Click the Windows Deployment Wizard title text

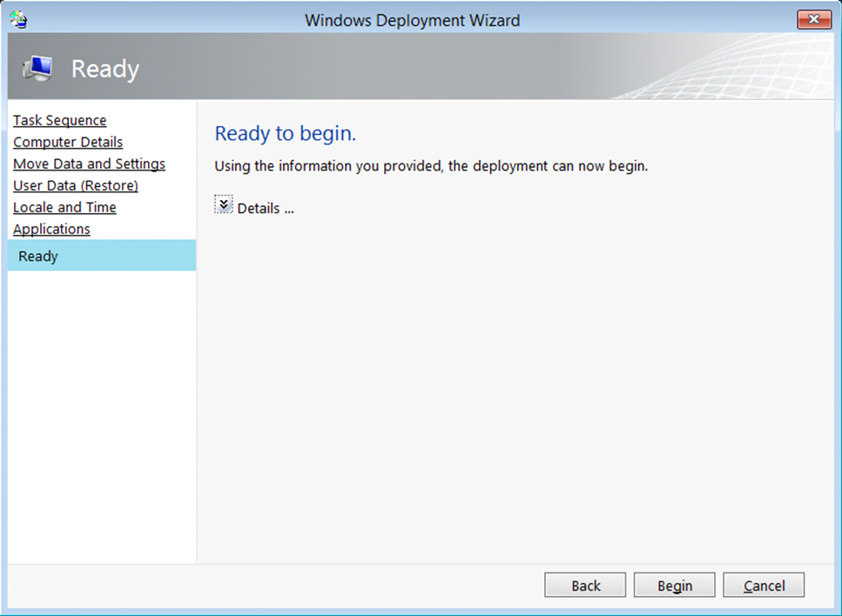pyautogui.click(x=413, y=20)
